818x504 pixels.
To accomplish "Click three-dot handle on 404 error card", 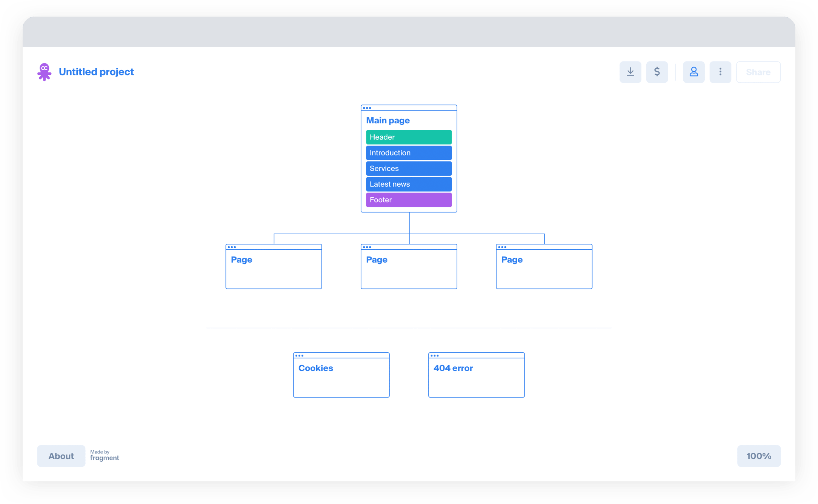I will (434, 356).
